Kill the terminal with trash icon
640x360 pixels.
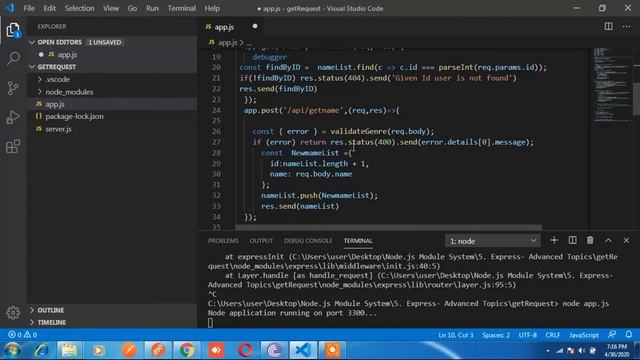click(x=590, y=240)
